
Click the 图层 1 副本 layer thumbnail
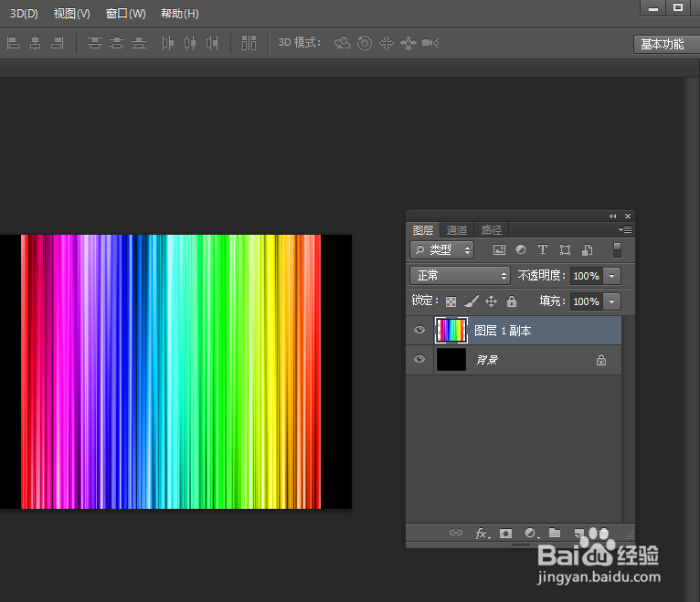[x=451, y=330]
